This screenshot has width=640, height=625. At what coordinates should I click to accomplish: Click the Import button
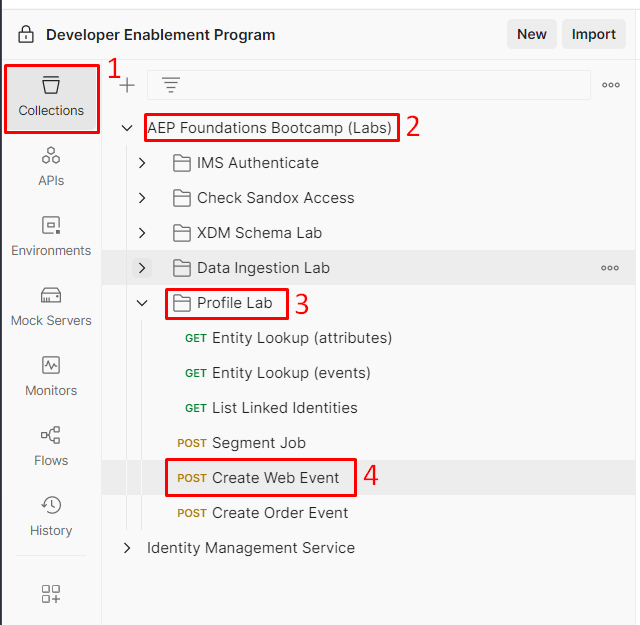(x=593, y=34)
